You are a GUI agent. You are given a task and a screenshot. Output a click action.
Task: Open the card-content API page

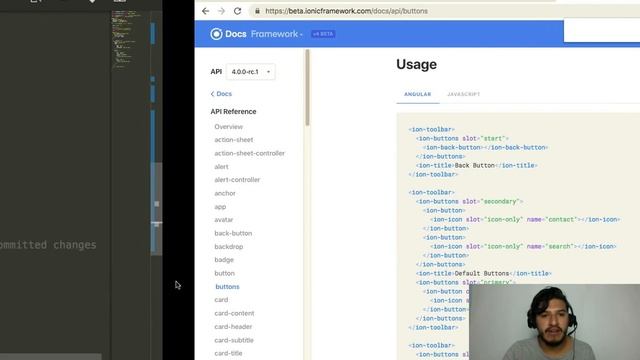click(x=234, y=313)
